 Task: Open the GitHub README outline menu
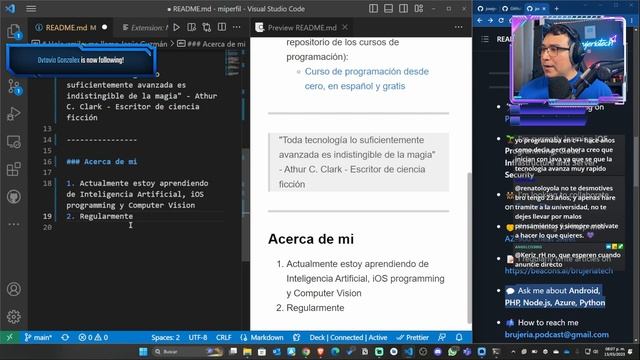click(x=485, y=39)
